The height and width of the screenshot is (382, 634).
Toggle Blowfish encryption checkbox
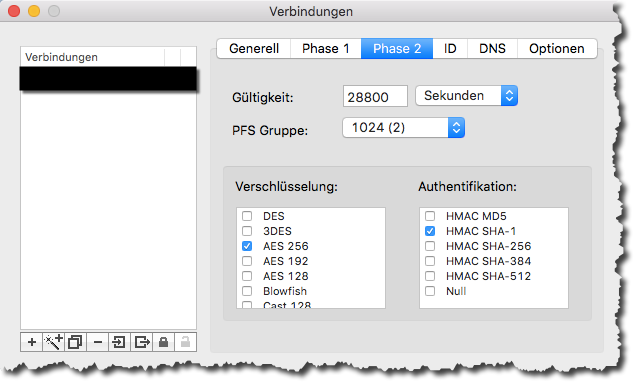pos(247,291)
